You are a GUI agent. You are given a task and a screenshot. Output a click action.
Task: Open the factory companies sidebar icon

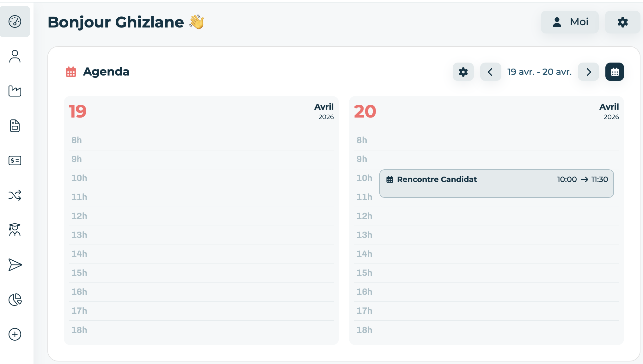(15, 91)
